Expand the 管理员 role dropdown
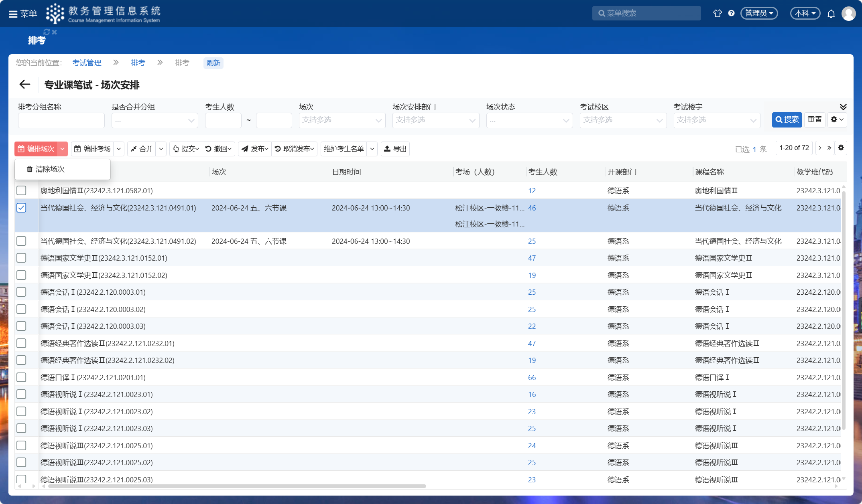Viewport: 862px width, 504px height. click(759, 13)
